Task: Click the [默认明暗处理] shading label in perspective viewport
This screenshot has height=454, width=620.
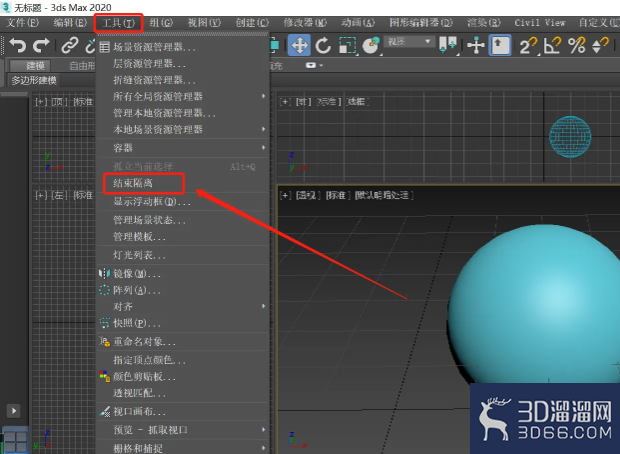Action: 384,195
